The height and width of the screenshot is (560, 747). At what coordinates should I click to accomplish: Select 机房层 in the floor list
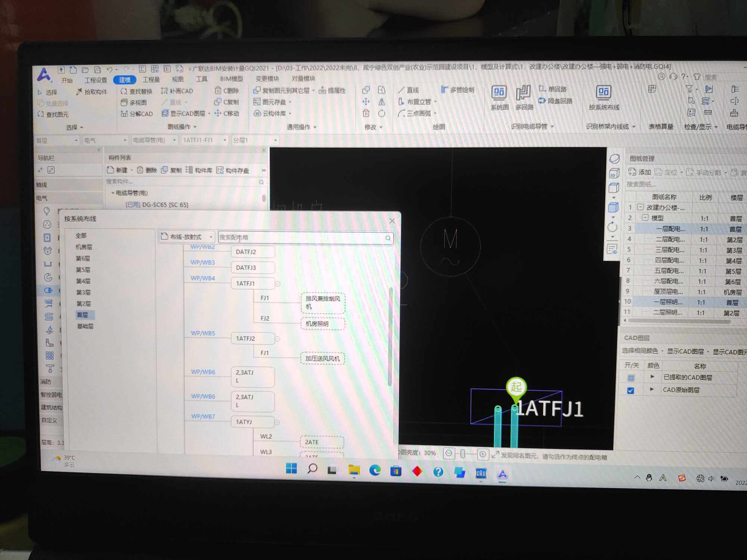[84, 247]
